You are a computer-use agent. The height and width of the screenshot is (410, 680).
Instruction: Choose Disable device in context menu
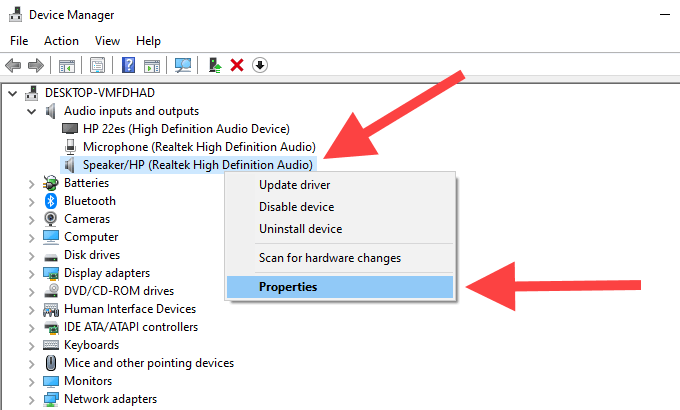(296, 207)
